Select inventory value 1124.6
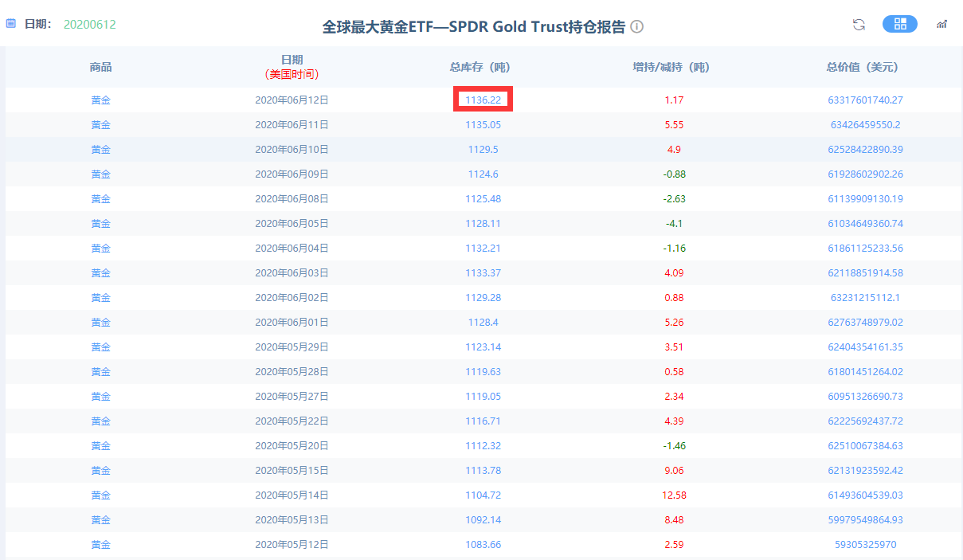963x560 pixels. (483, 174)
